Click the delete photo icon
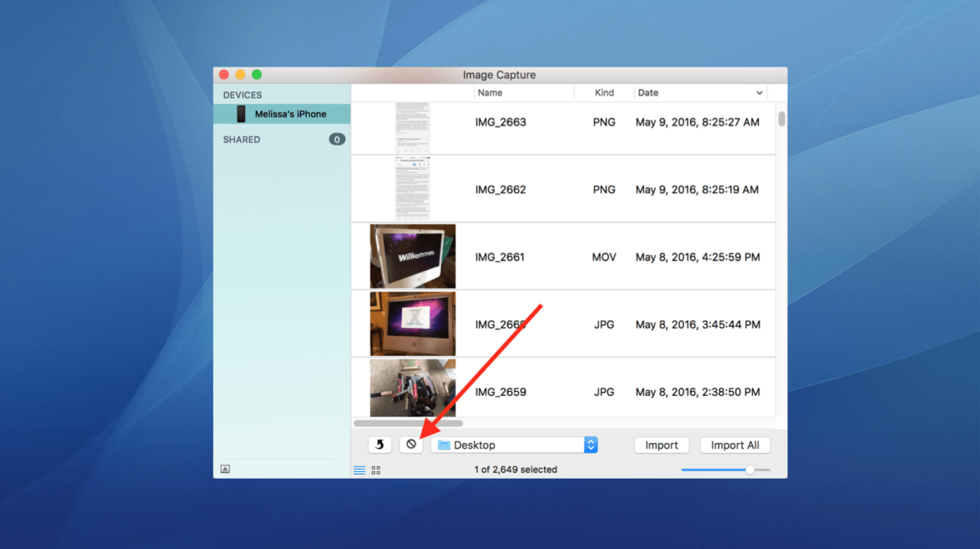This screenshot has width=980, height=549. [x=411, y=444]
